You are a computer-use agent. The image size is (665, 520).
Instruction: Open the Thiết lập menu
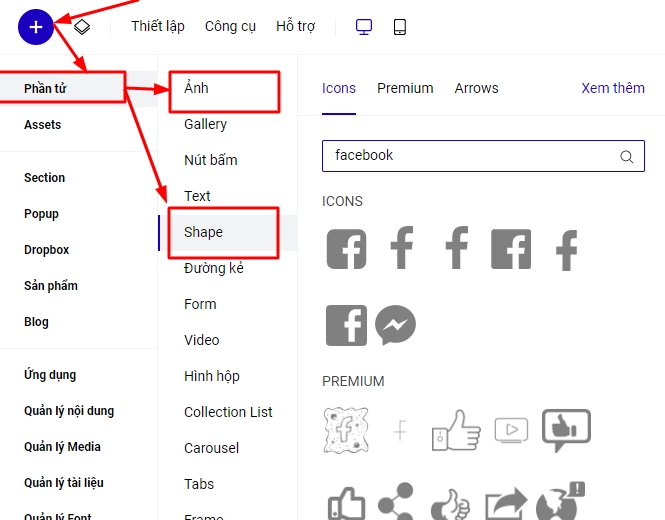[x=157, y=27]
